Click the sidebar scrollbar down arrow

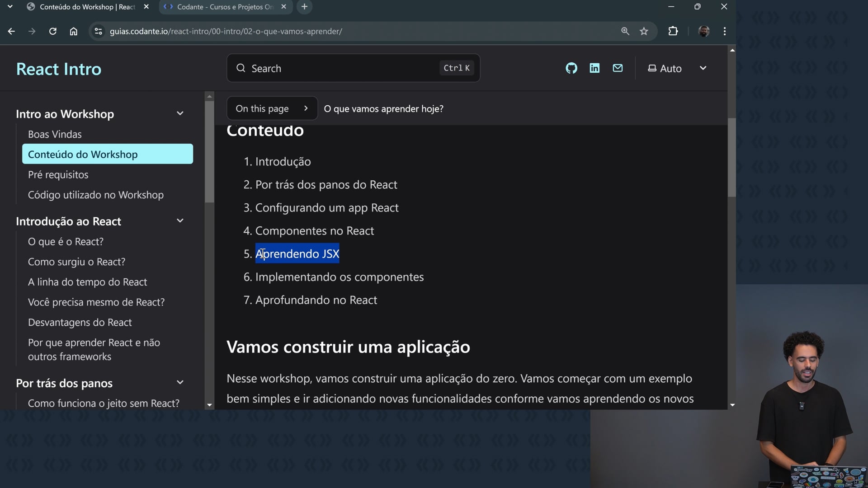(209, 405)
